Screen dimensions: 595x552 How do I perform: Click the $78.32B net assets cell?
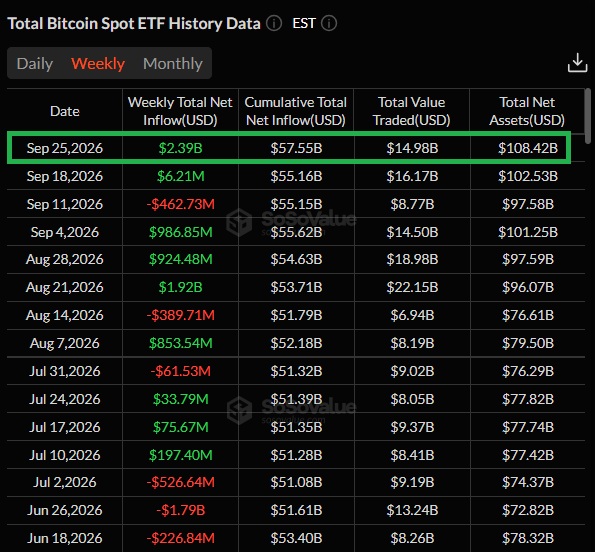coord(528,538)
